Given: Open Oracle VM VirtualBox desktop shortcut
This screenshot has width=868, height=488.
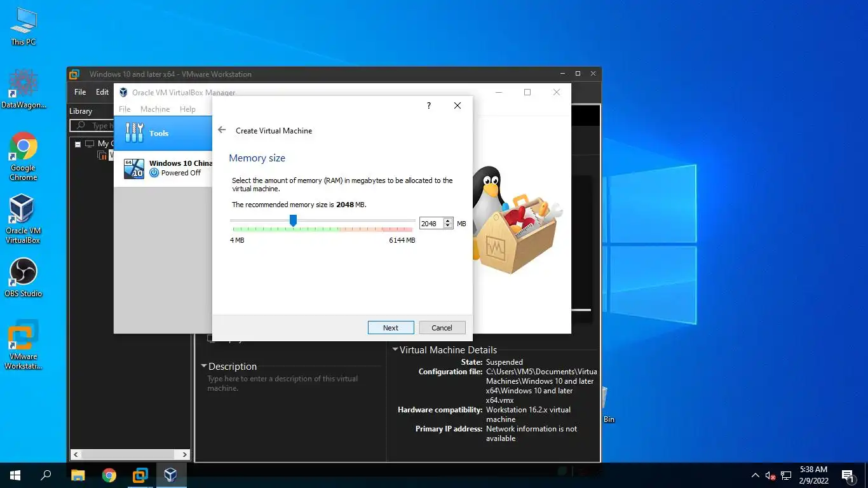Looking at the screenshot, I should (x=24, y=219).
